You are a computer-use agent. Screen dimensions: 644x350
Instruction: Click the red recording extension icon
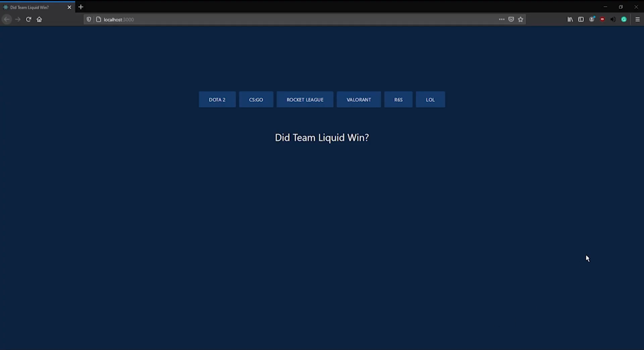pos(602,19)
